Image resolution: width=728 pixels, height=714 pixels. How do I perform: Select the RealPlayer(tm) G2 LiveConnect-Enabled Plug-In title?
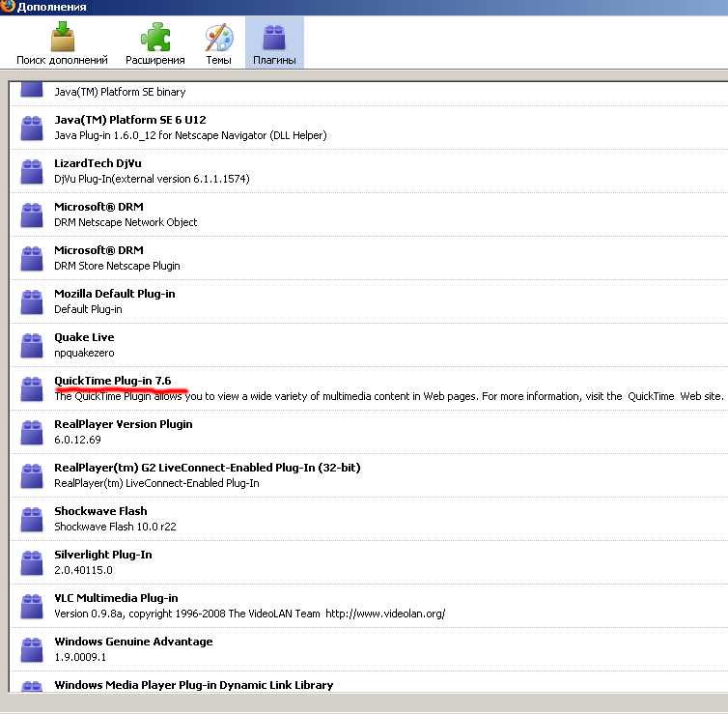click(x=208, y=468)
